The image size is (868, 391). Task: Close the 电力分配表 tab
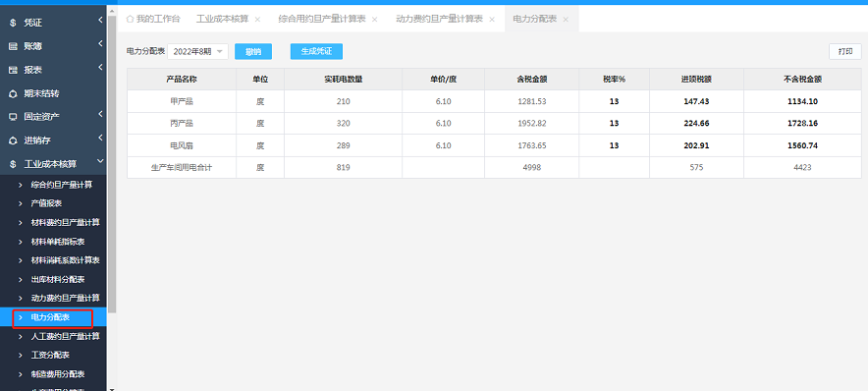coord(566,20)
